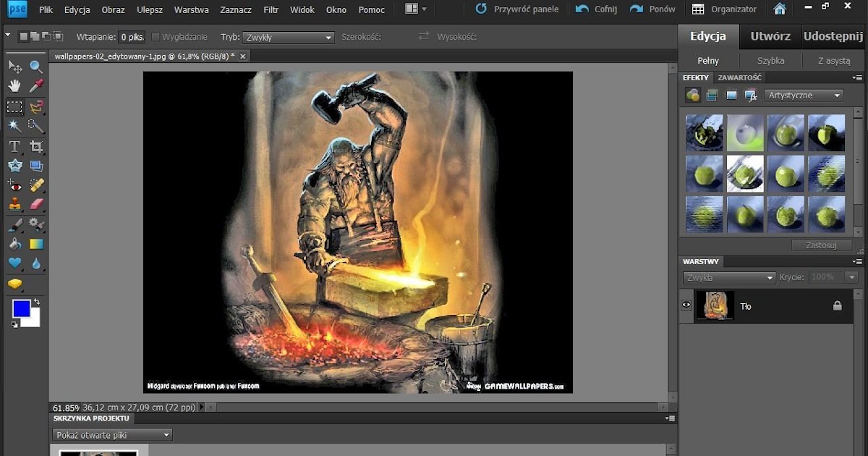
Task: Select the Clone Stamp tool
Action: coord(14,205)
